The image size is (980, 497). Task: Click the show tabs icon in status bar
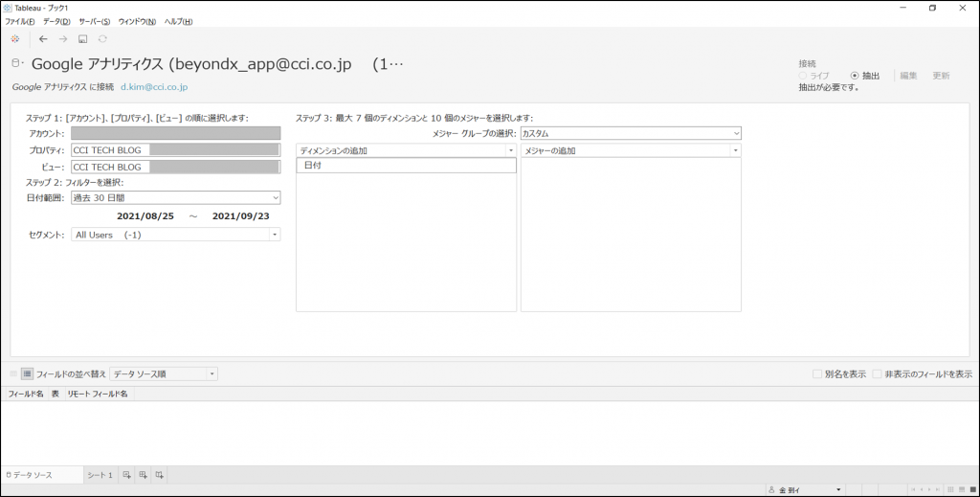tap(972, 489)
